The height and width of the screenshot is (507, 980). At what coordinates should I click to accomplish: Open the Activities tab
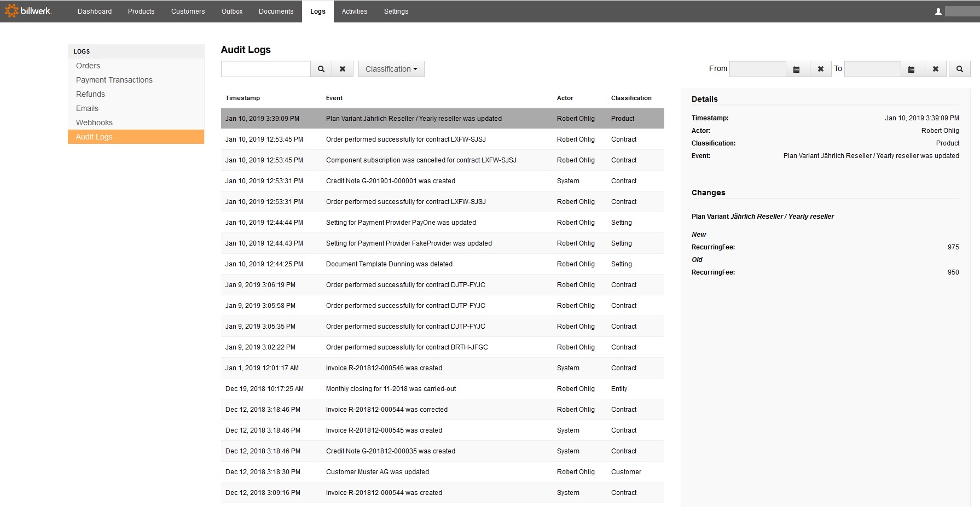[355, 11]
